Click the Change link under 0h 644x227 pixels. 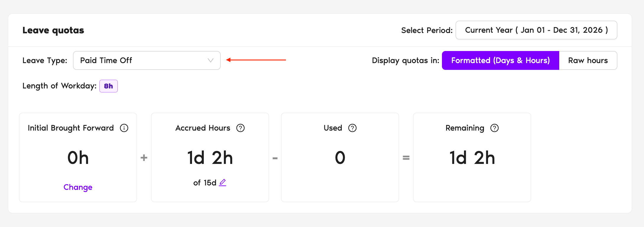click(78, 187)
